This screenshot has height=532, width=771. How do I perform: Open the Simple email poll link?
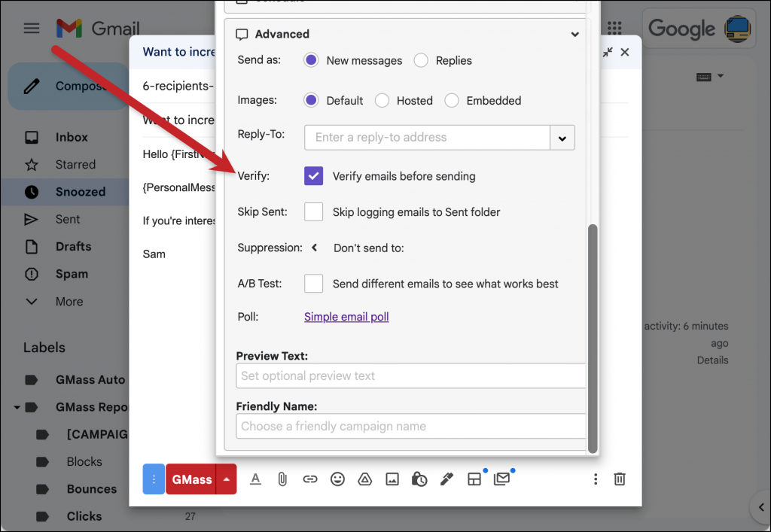[x=346, y=316]
